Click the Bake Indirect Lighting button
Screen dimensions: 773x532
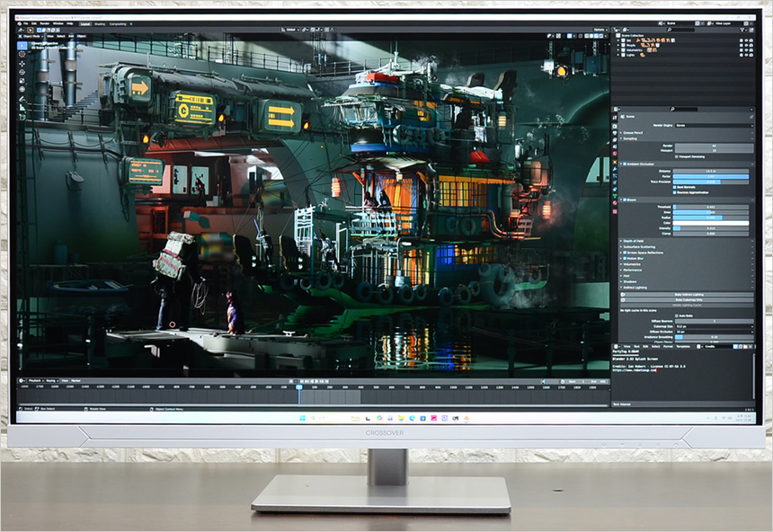[x=688, y=294]
